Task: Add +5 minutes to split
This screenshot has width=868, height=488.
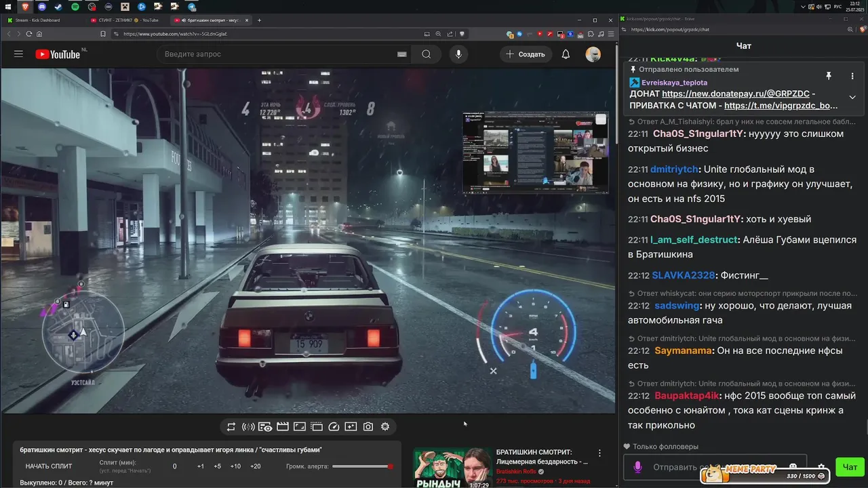Action: [217, 466]
